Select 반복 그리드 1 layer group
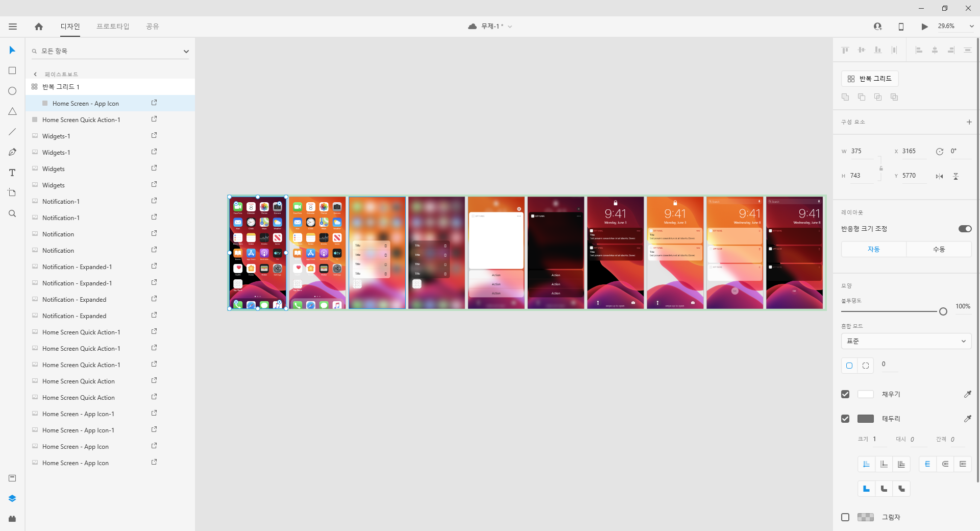 tap(110, 87)
